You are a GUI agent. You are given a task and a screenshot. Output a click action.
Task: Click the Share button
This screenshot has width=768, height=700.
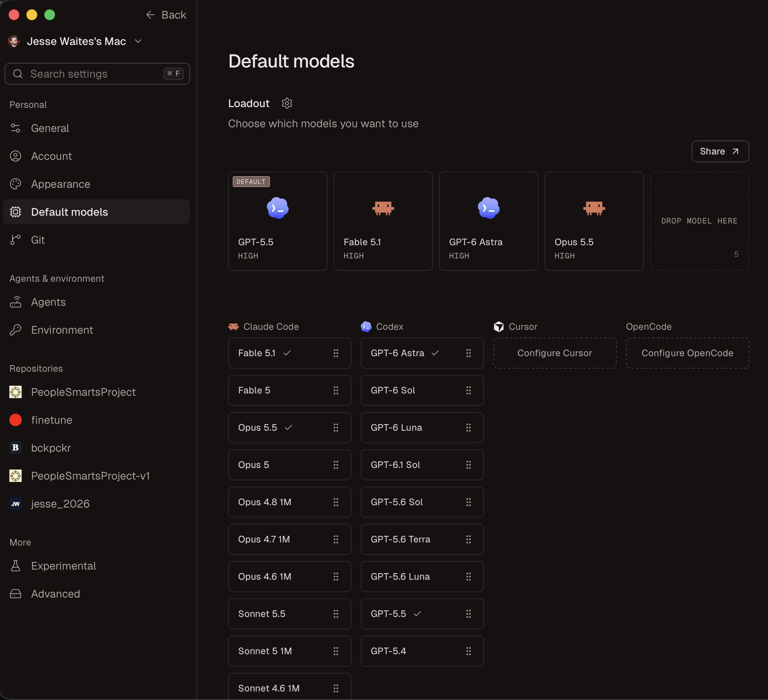(x=720, y=151)
